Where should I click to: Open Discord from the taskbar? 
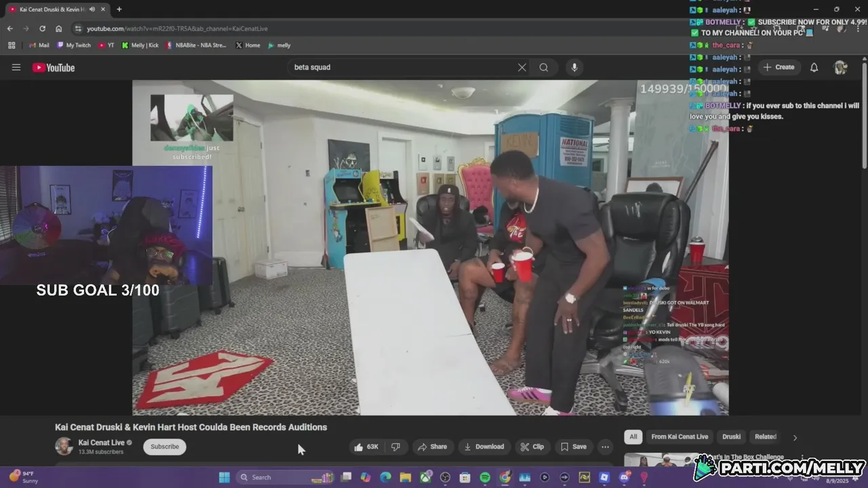coord(625,477)
